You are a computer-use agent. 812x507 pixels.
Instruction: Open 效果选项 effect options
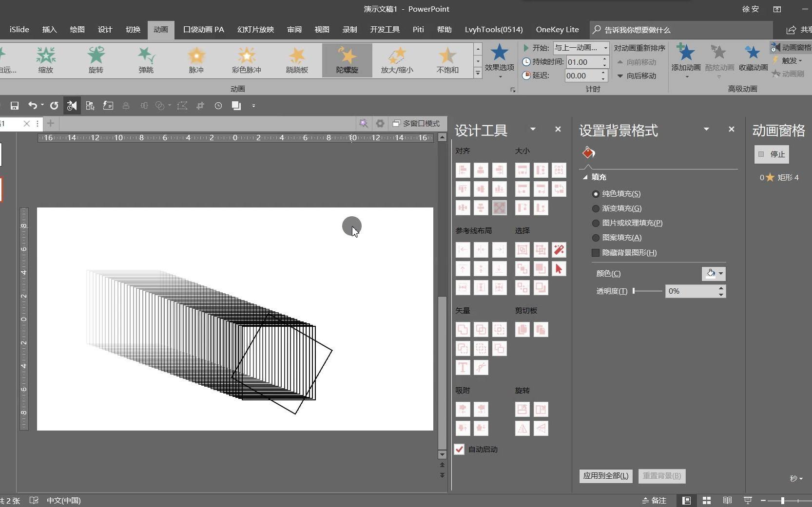pyautogui.click(x=499, y=61)
